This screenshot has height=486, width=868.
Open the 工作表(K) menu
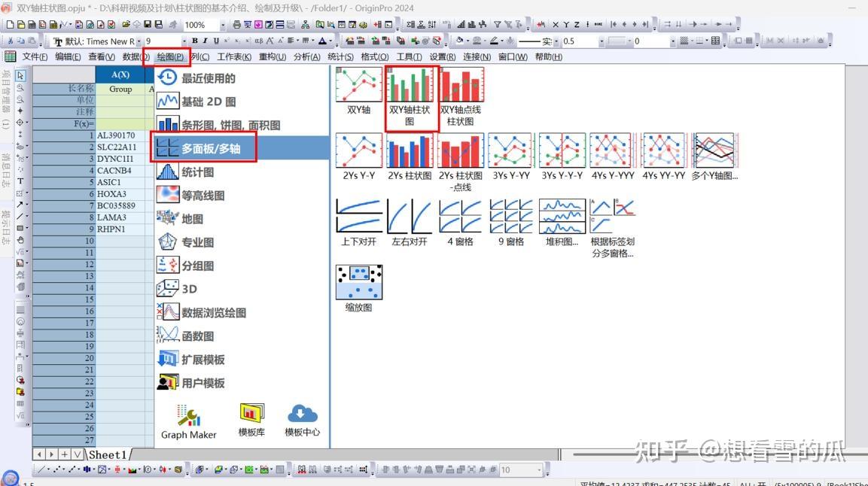click(234, 57)
